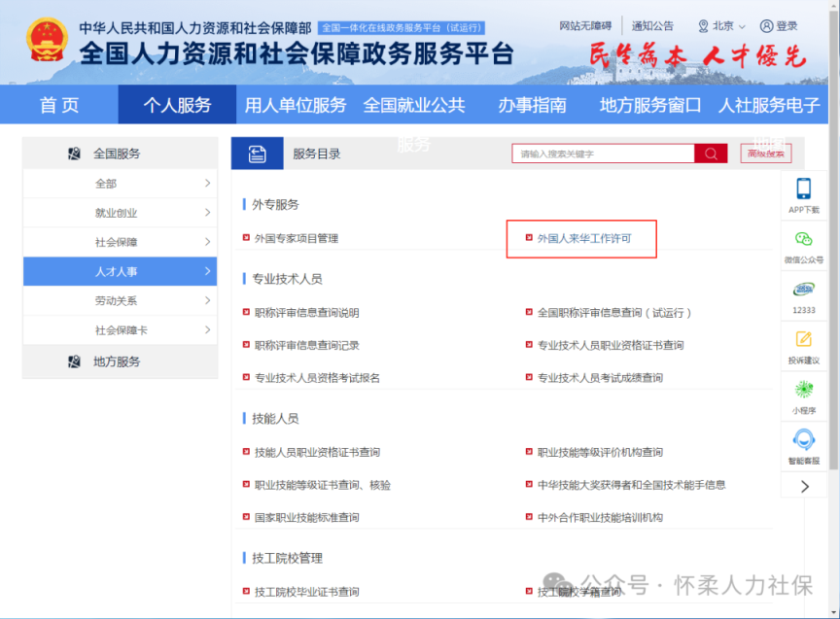Select 地方服务 in the left sidebar

(x=117, y=361)
